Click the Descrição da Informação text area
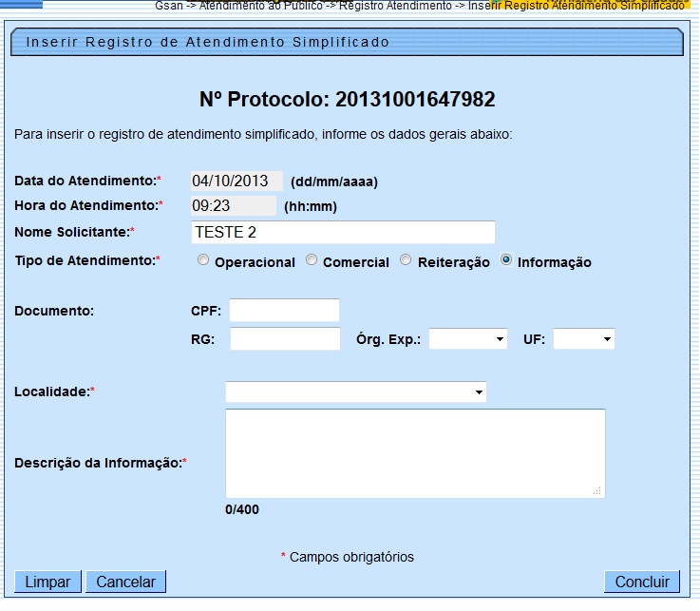Screen dimensions: 700x611 tap(414, 453)
